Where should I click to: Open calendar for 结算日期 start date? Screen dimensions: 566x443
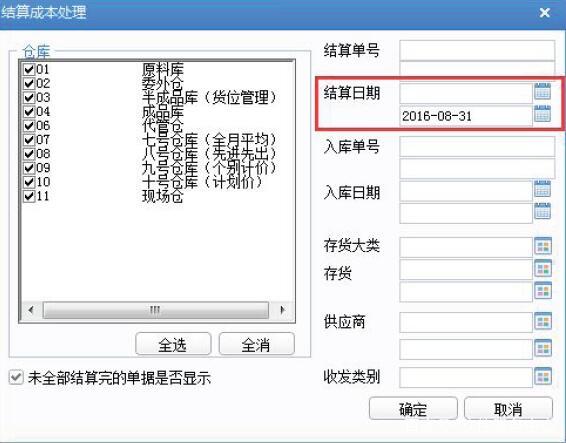tap(543, 91)
